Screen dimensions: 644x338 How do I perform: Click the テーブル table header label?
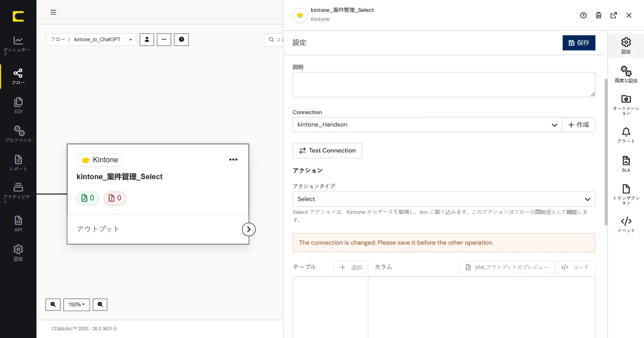click(304, 267)
